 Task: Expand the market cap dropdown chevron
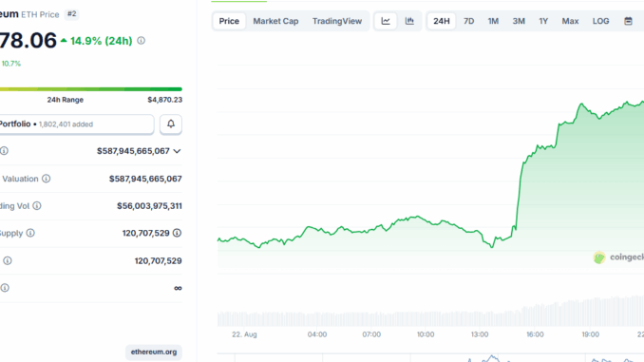tap(177, 151)
